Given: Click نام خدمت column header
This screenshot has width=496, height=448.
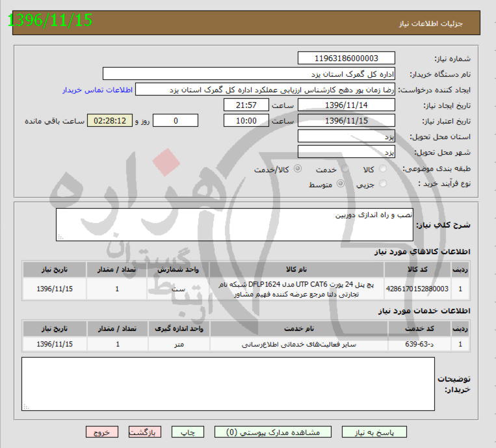Looking at the screenshot, I should [299, 329].
